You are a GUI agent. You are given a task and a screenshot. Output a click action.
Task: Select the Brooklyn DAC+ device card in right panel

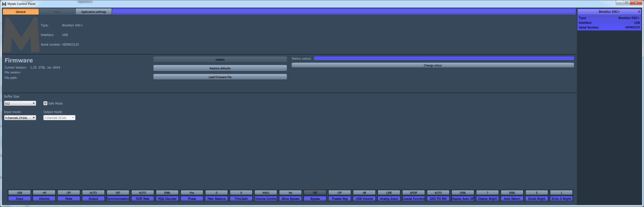pos(609,20)
